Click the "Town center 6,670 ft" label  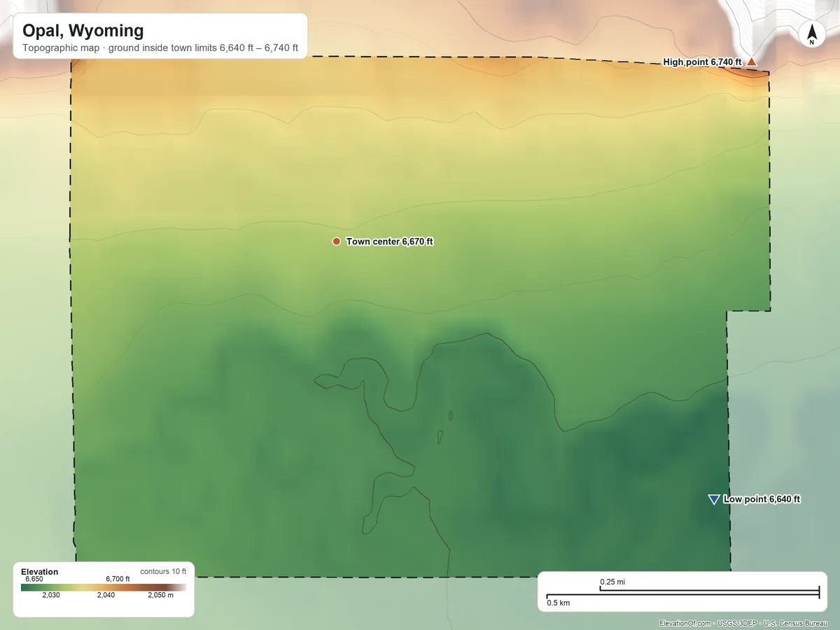coord(390,241)
